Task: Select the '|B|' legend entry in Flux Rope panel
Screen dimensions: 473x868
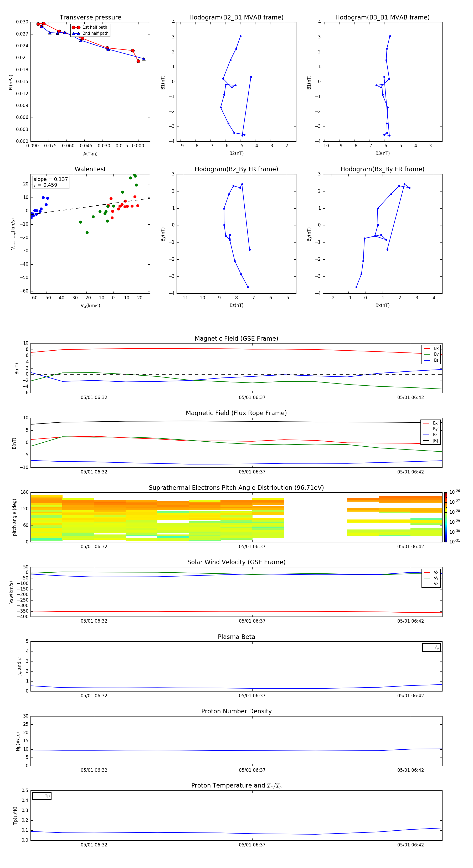Action: point(431,441)
